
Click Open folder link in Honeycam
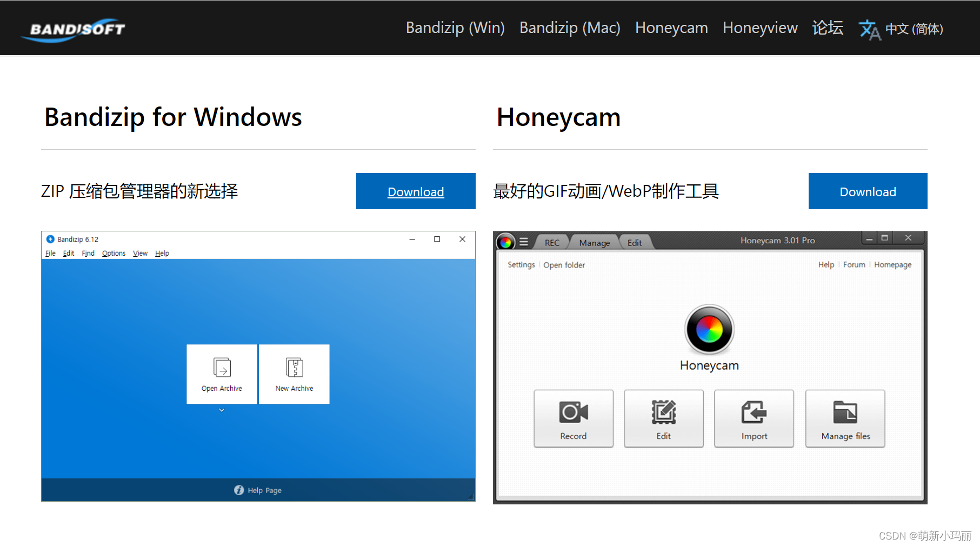(x=564, y=265)
